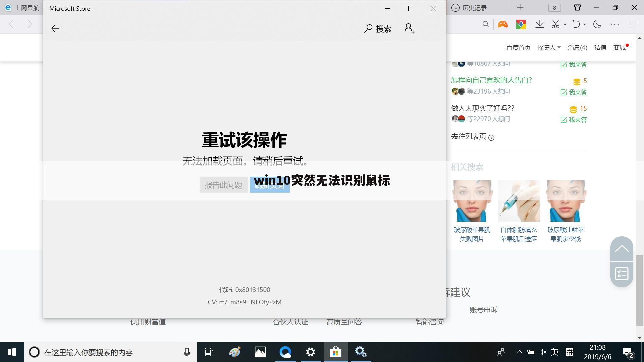Open the Paint palette app in taskbar

tap(235, 352)
